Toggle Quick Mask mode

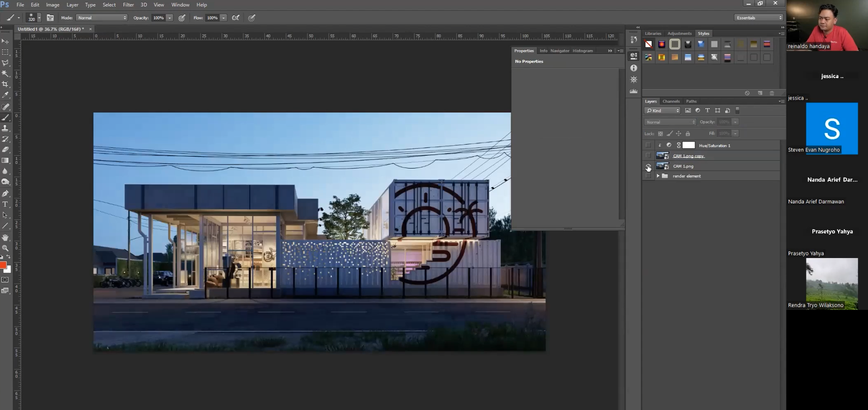6,280
